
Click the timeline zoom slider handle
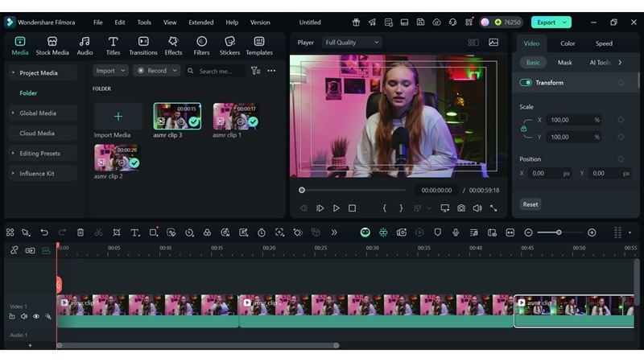pyautogui.click(x=559, y=232)
